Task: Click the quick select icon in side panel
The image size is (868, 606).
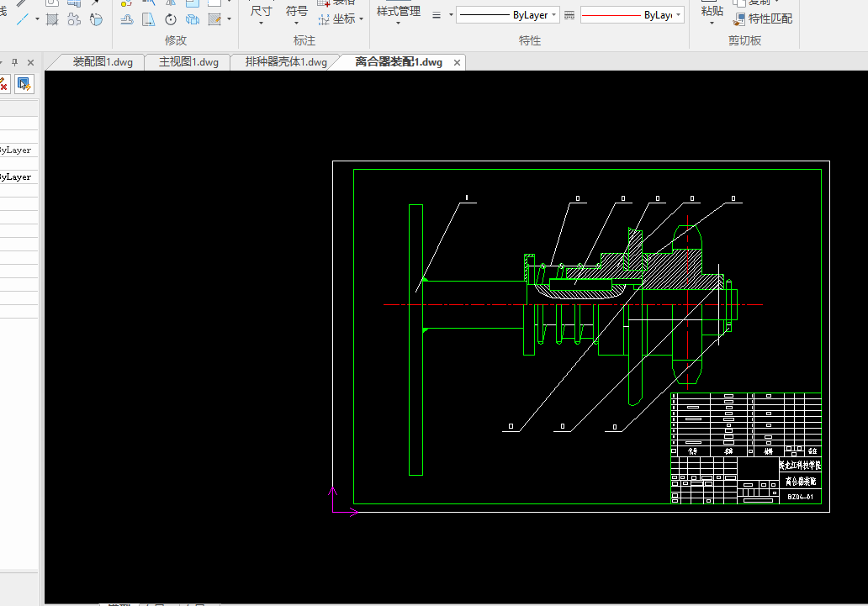Action: (x=24, y=83)
